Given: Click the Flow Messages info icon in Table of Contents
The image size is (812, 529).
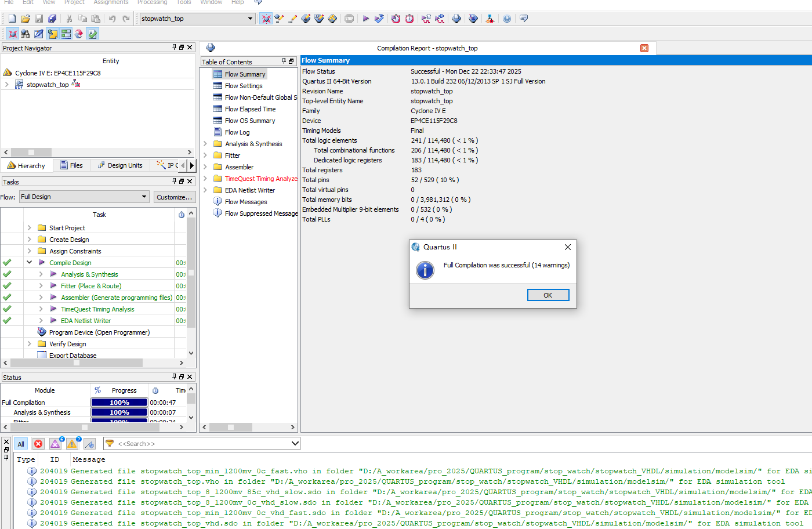Looking at the screenshot, I should click(217, 201).
